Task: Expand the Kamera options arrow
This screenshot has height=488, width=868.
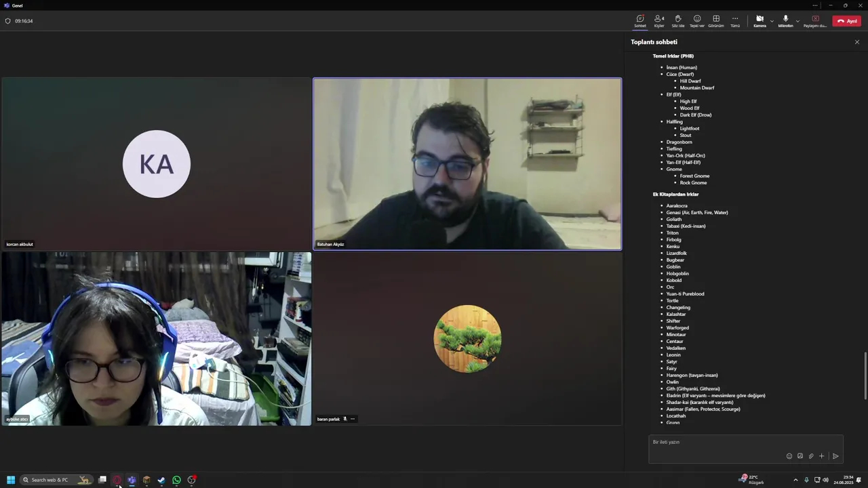Action: pyautogui.click(x=772, y=21)
